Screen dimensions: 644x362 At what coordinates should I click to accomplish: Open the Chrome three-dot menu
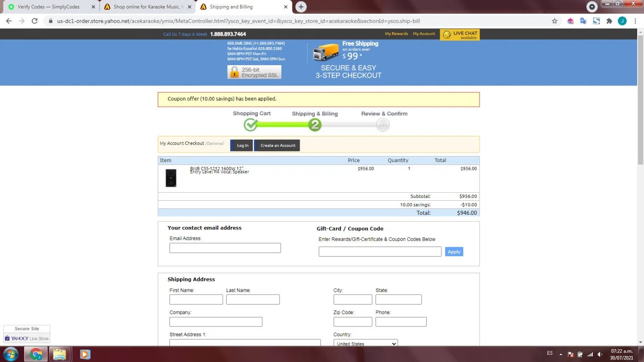pyautogui.click(x=635, y=21)
